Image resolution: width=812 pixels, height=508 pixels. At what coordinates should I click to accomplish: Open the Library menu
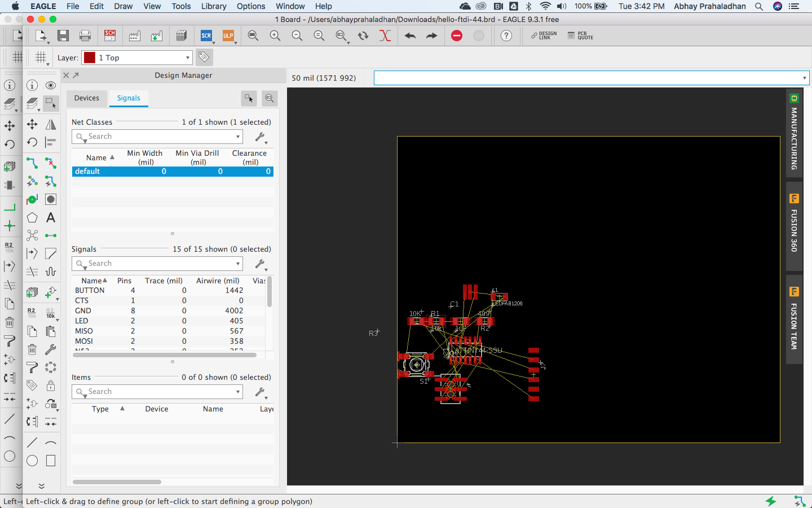tap(214, 6)
